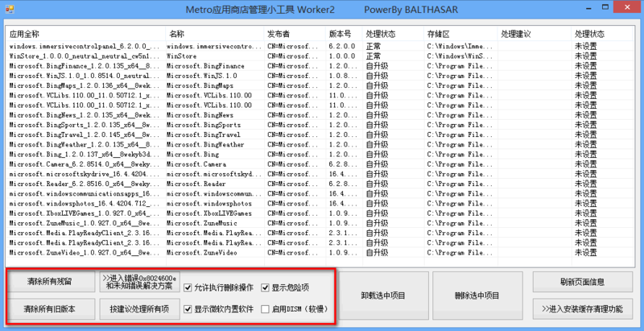Click 清除所有旧版本 button
644x331 pixels.
49,308
